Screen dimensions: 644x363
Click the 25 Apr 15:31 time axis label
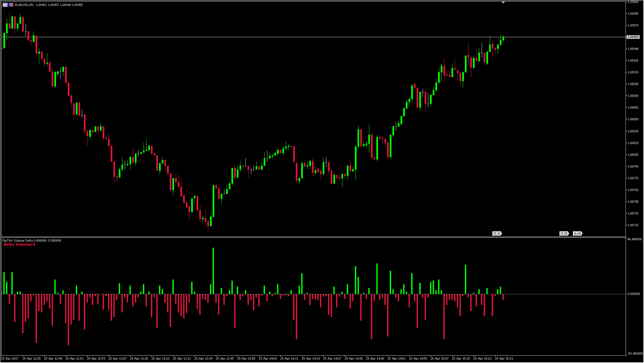(x=504, y=359)
